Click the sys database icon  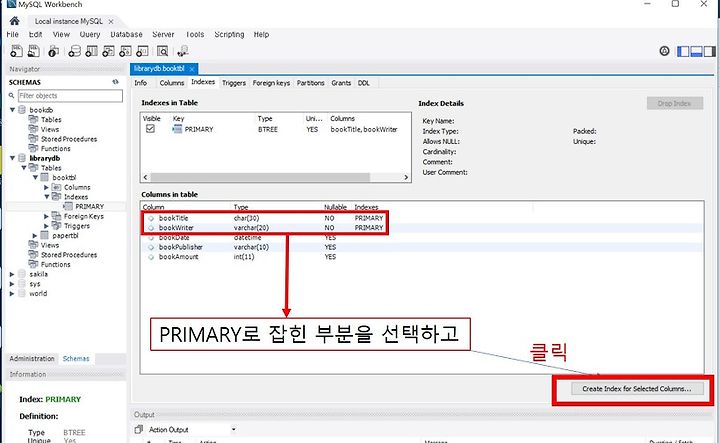click(x=22, y=284)
